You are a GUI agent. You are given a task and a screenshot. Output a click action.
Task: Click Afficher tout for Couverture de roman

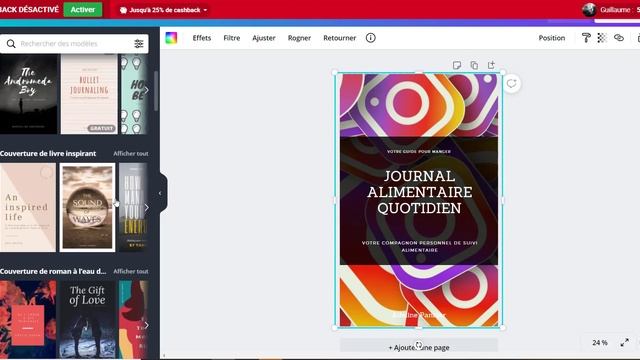131,271
